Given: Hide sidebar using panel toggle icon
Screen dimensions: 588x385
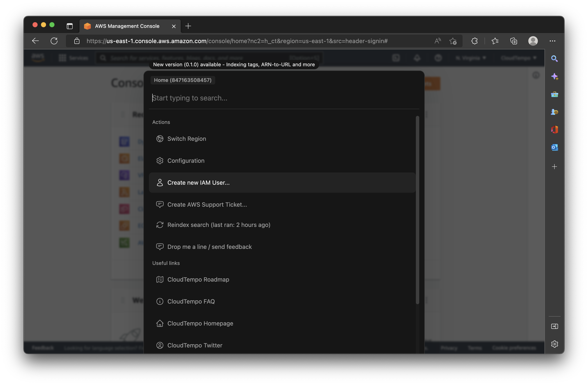Looking at the screenshot, I should click(x=554, y=326).
